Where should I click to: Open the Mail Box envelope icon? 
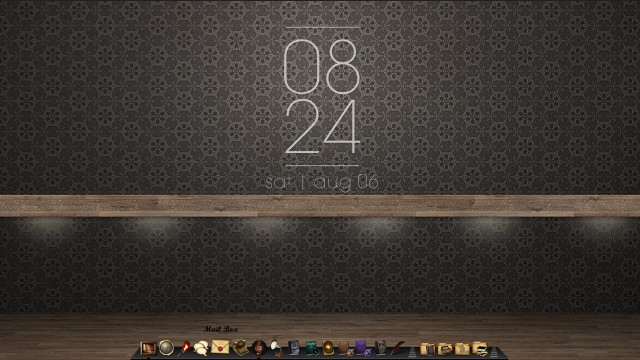coord(220,347)
